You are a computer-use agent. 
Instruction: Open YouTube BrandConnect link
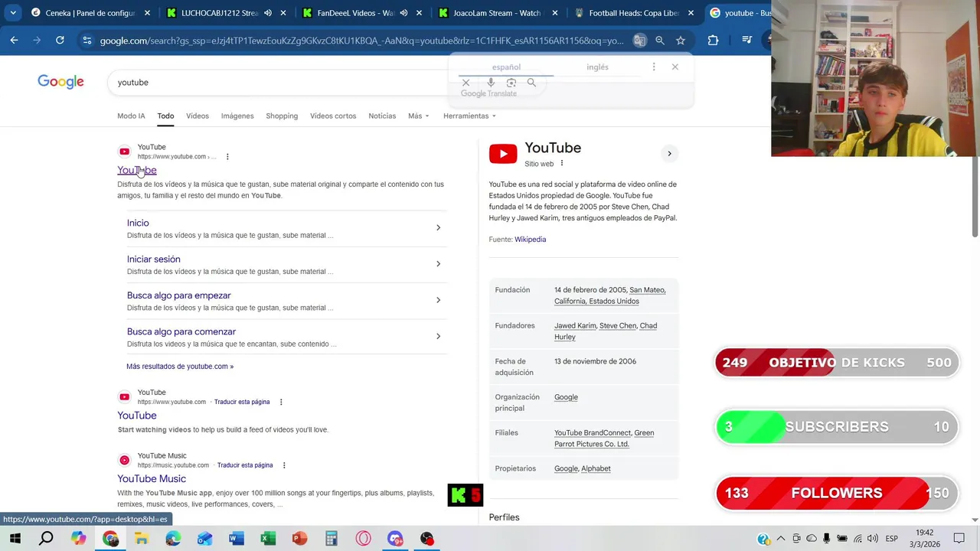pyautogui.click(x=593, y=433)
